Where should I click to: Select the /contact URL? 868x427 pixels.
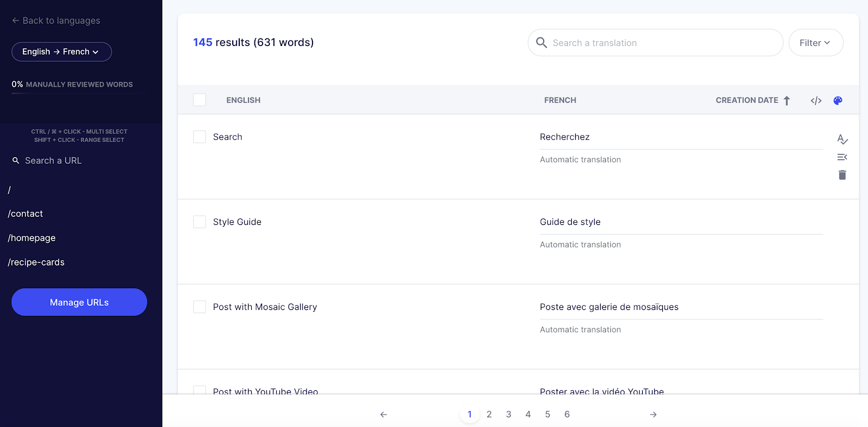pos(25,214)
